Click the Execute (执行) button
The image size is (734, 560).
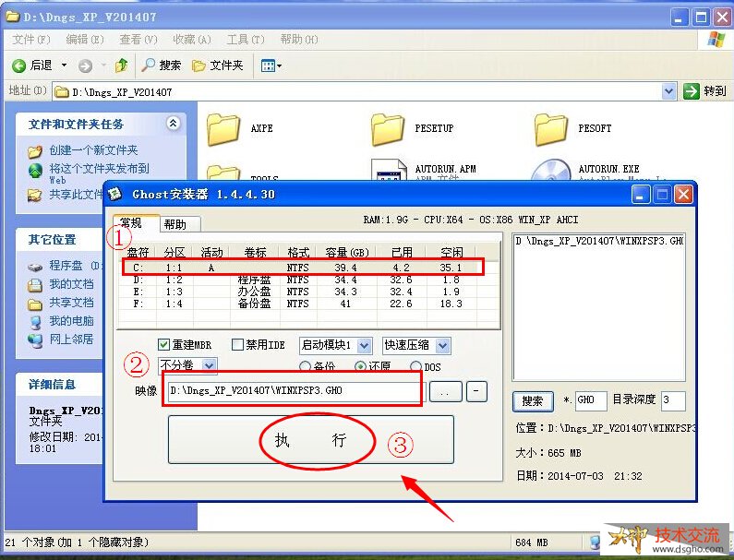(311, 439)
